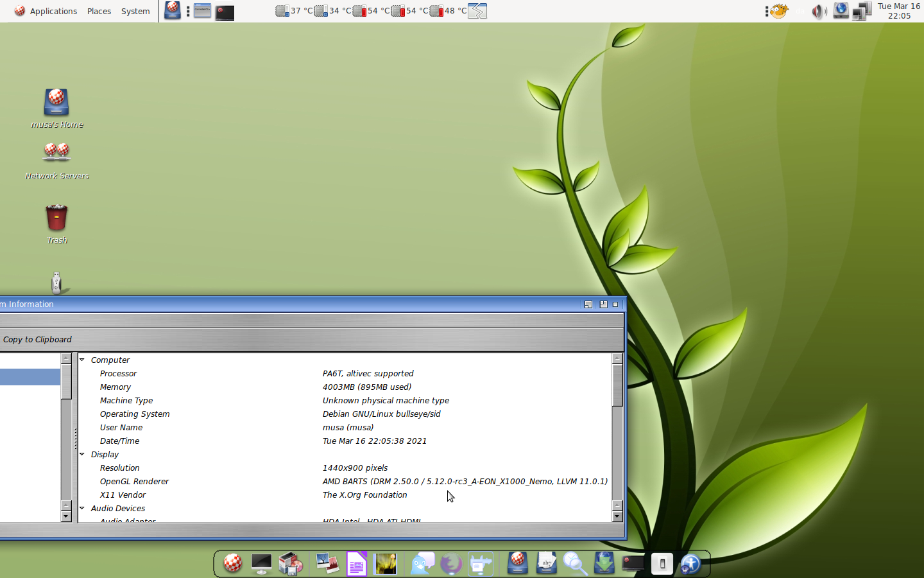The image size is (924, 578).
Task: Click the network computers icon in the tray
Action: coord(862,12)
